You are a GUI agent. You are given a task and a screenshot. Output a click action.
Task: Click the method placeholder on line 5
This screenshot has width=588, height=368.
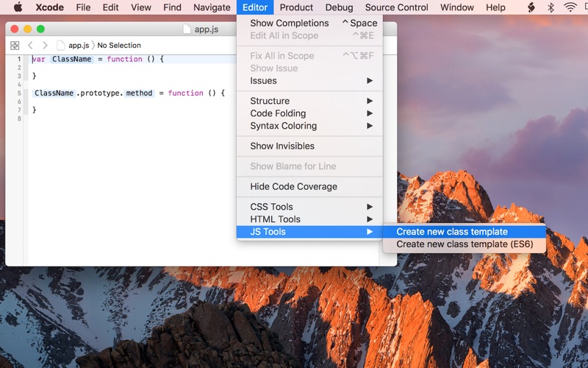(139, 93)
